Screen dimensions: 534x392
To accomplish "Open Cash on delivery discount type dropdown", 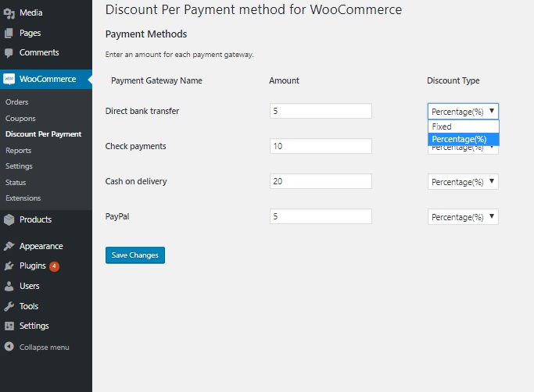I will pyautogui.click(x=463, y=182).
